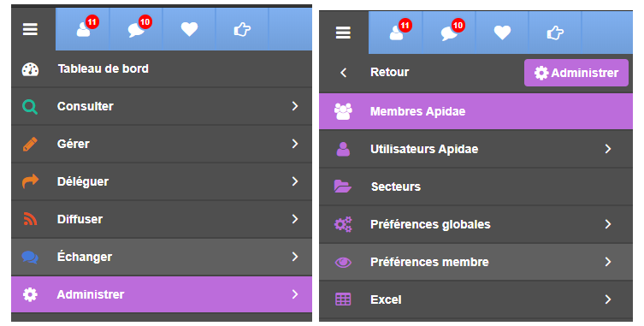The width and height of the screenshot is (644, 326).
Task: Click the Préférences membre eye icon
Action: pos(343,262)
